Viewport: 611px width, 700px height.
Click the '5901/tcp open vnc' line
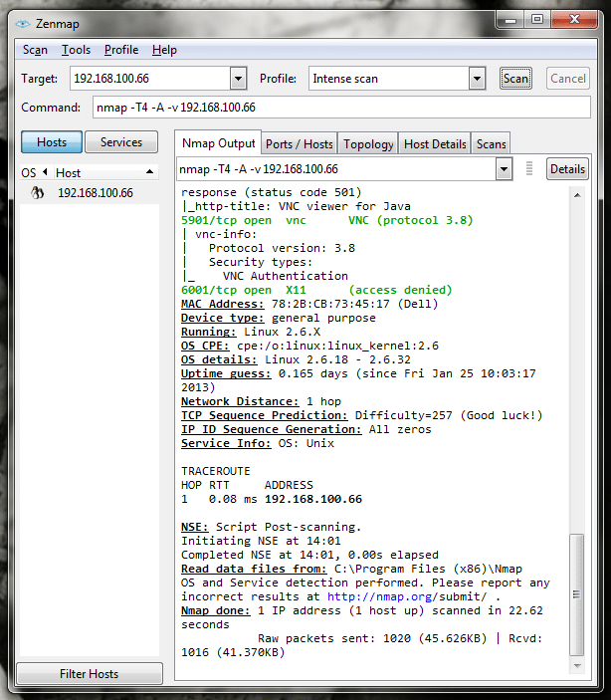pos(326,220)
